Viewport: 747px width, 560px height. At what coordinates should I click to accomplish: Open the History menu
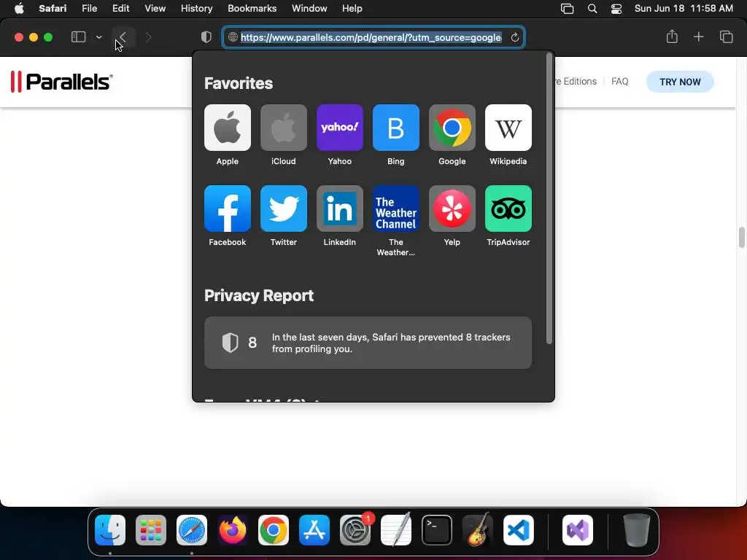pos(196,9)
